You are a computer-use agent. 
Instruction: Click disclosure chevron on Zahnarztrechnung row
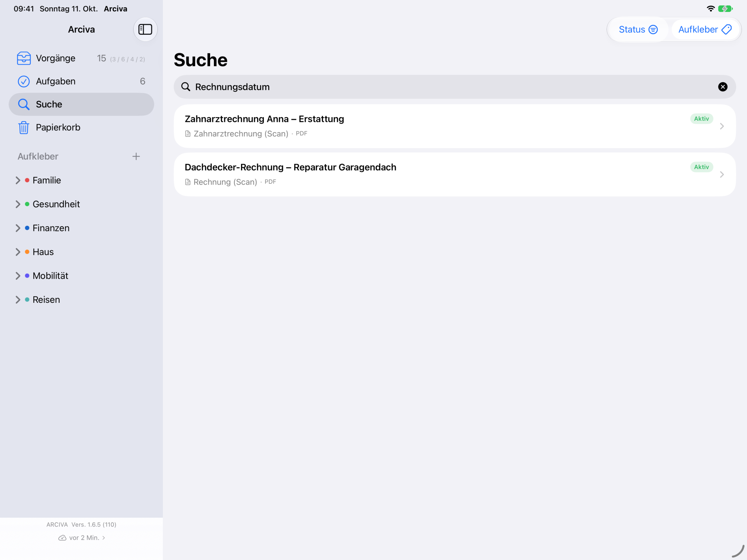[x=722, y=126]
